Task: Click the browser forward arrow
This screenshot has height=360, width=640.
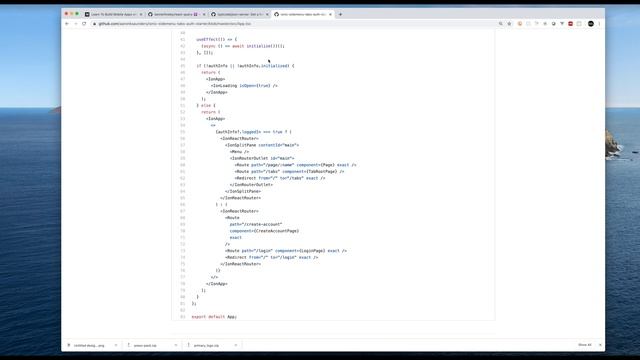Action: click(x=76, y=24)
